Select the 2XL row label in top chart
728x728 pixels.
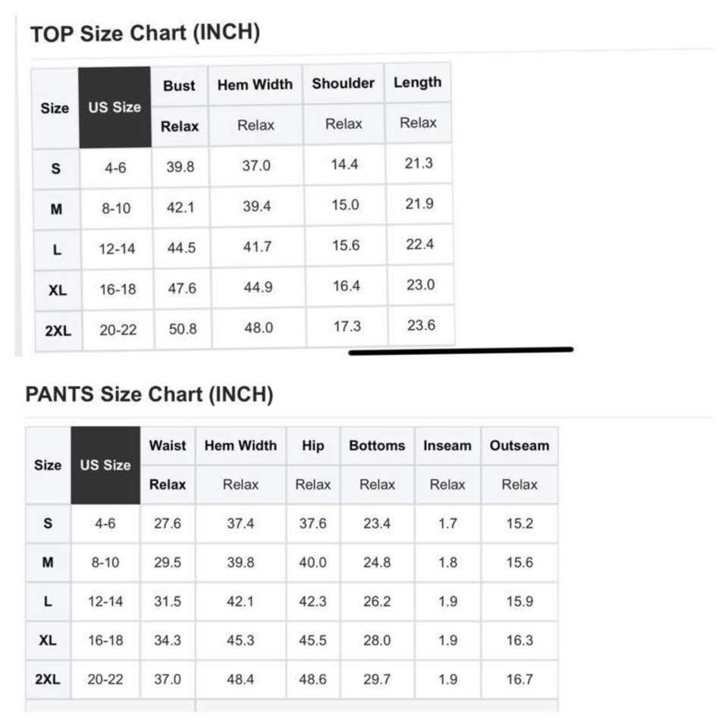(58, 331)
